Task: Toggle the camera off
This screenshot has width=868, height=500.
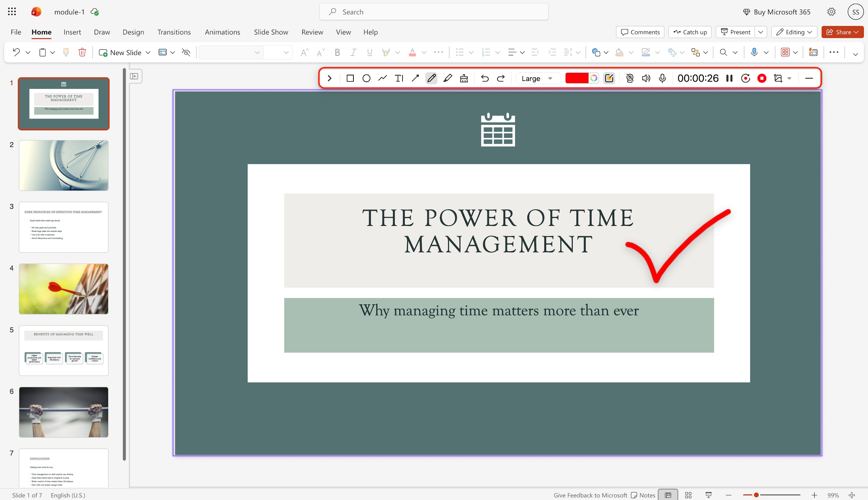Action: [630, 78]
